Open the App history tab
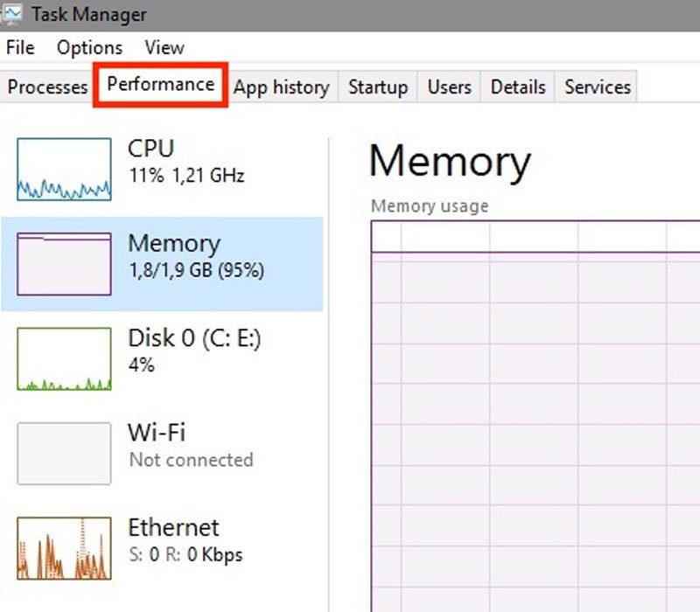The image size is (700, 612). 282,87
